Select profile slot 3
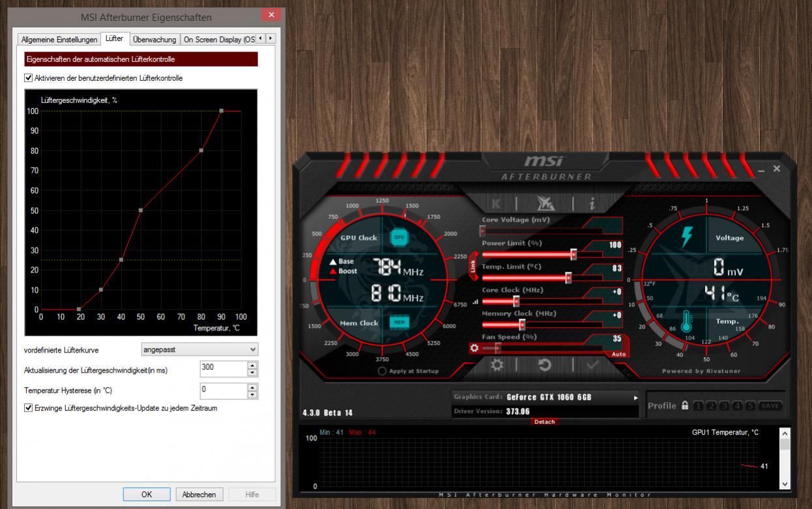Screen dimensions: 812x509 (725, 405)
